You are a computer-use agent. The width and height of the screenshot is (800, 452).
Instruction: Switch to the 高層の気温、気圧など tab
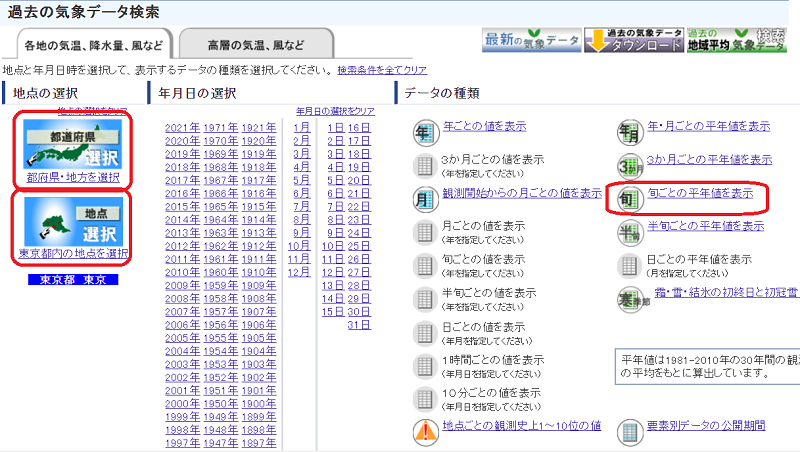tap(256, 46)
